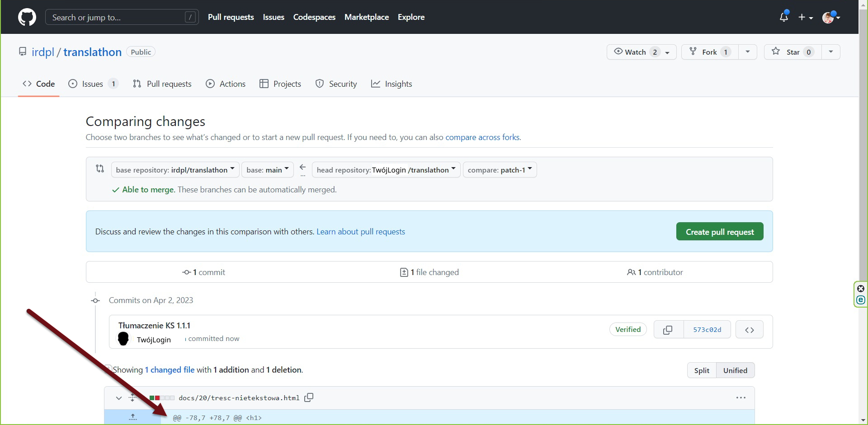868x425 pixels.
Task: Open Codespaces in the top navigation
Action: [x=314, y=17]
